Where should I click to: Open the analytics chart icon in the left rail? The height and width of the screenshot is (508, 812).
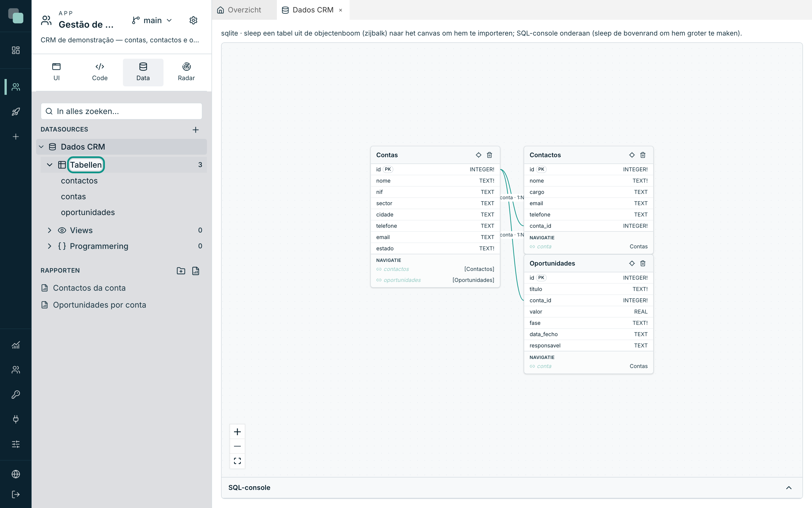click(x=16, y=345)
